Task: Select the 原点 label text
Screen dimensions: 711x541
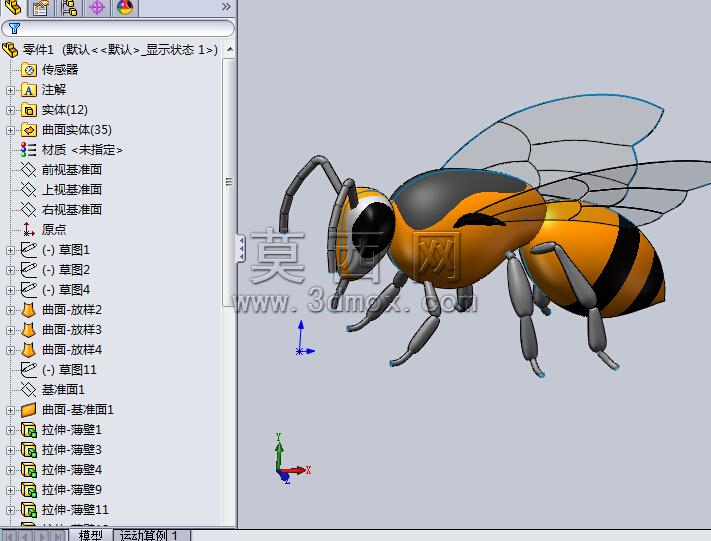Action: [x=54, y=229]
